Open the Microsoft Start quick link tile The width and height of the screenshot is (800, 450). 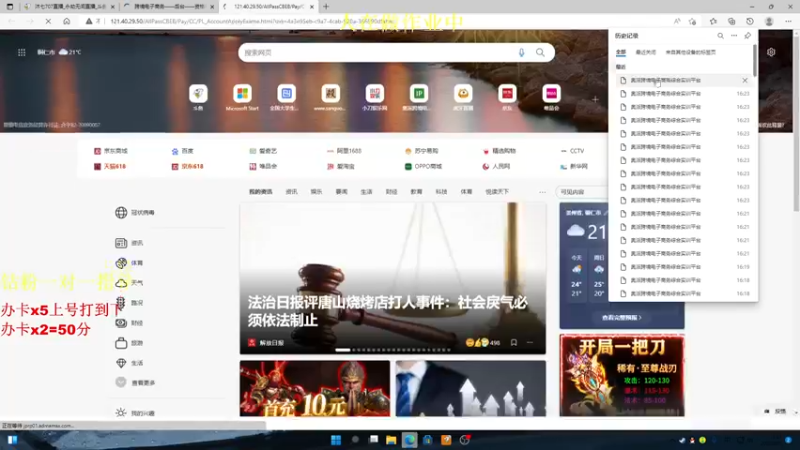point(242,97)
